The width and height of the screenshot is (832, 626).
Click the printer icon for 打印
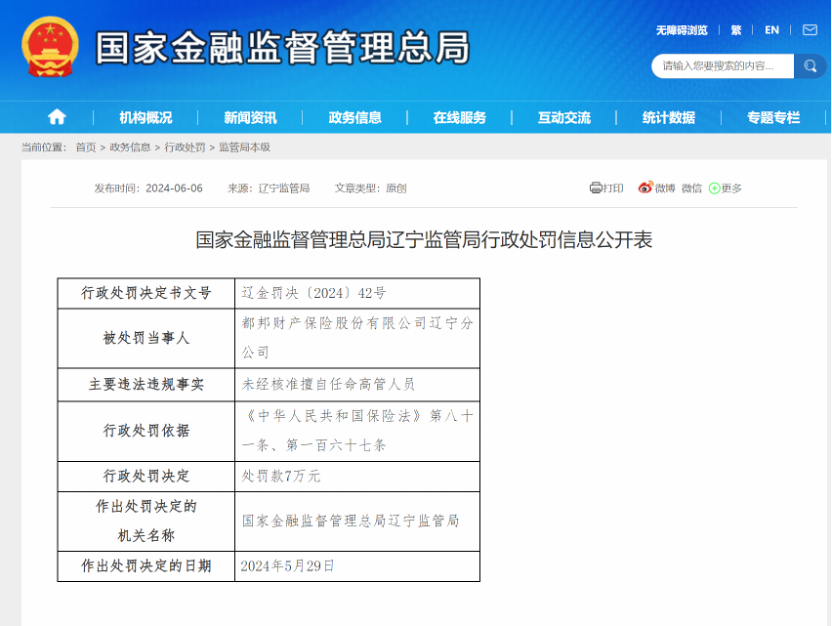[595, 188]
